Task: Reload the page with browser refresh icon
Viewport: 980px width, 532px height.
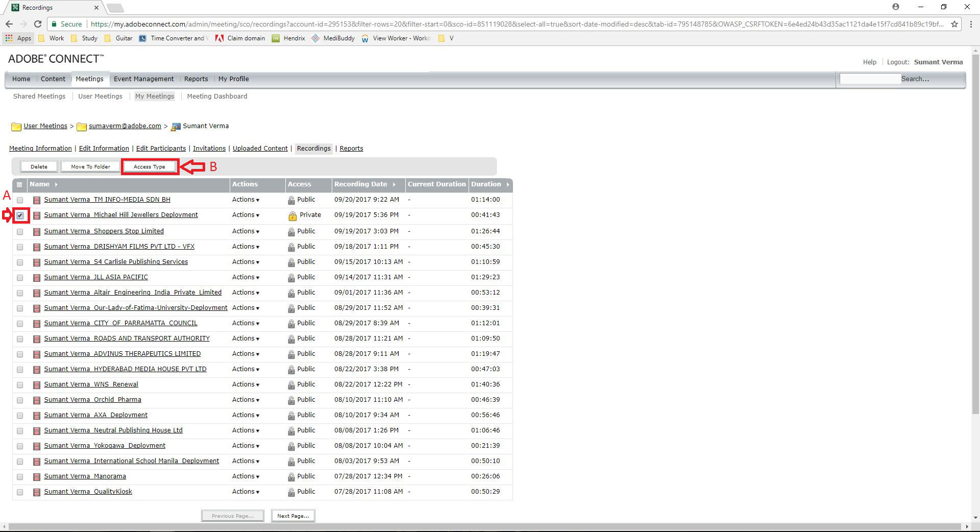Action: (37, 24)
